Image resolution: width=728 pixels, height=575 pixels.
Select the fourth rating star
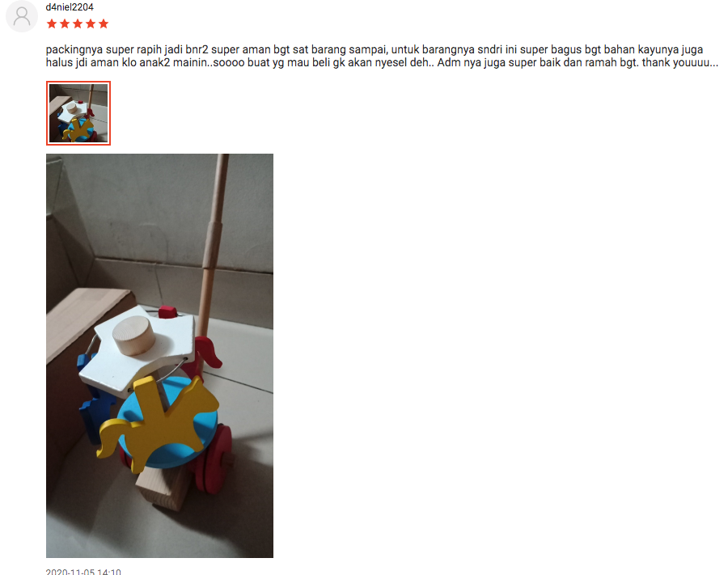[91, 23]
